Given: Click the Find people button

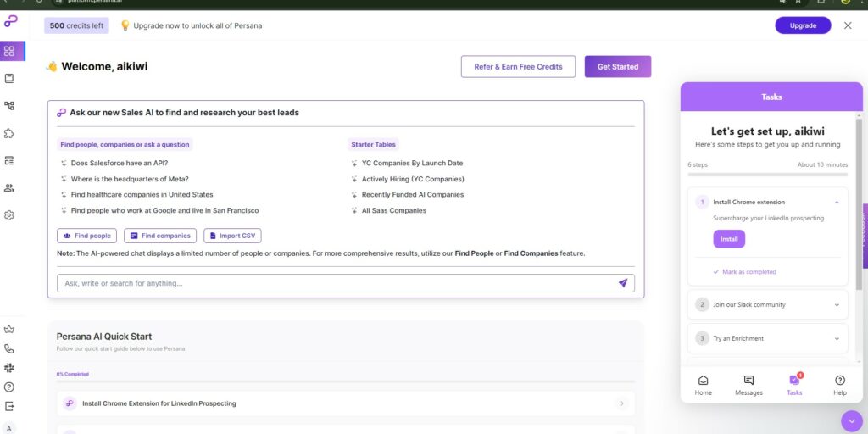Looking at the screenshot, I should point(87,236).
